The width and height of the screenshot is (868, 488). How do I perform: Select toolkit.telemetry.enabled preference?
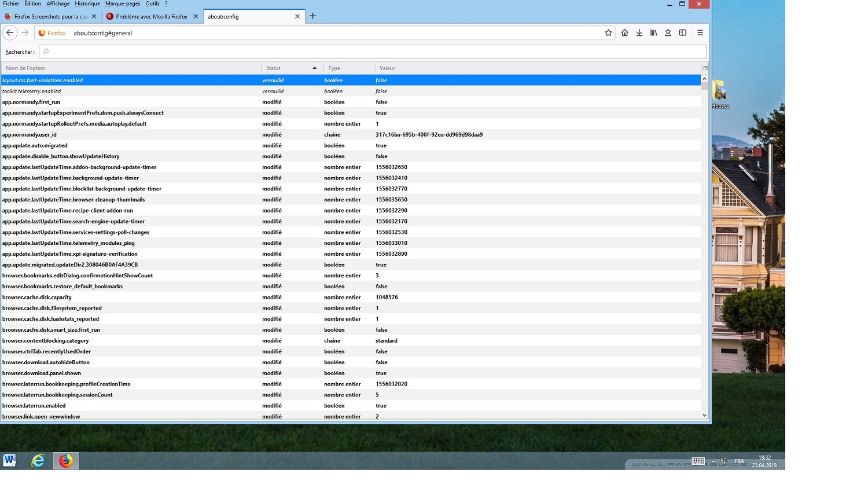351,91
